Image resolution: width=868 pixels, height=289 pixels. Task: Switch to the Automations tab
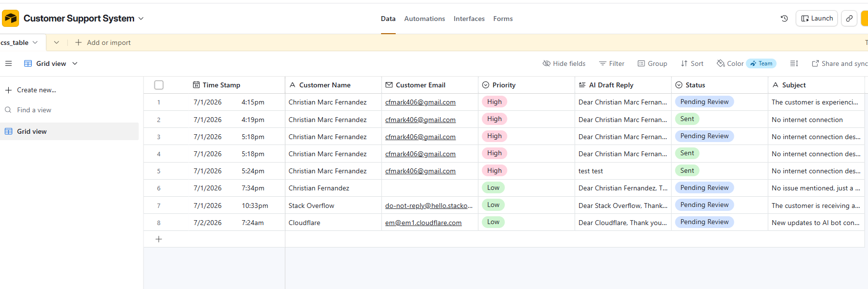click(x=424, y=19)
